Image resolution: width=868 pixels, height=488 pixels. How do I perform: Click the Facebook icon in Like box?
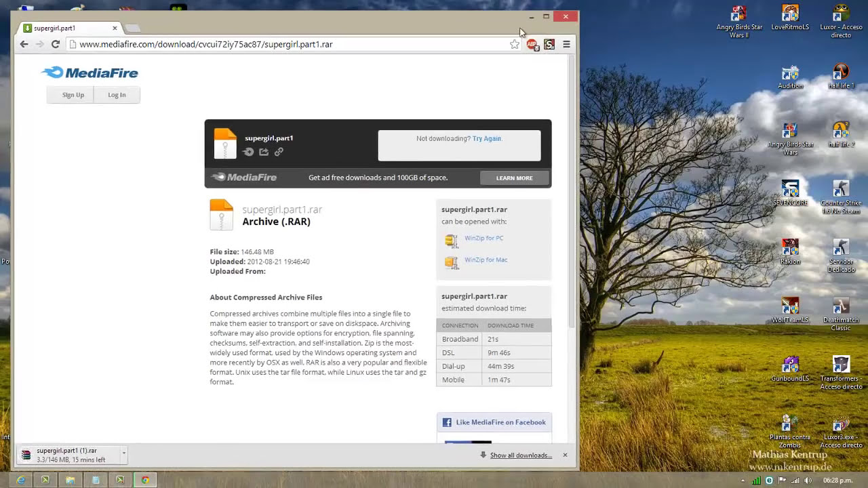[x=447, y=422]
